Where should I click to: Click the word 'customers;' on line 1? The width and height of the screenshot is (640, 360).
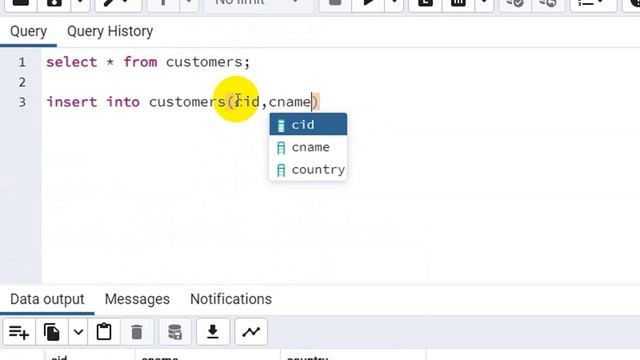tap(208, 62)
